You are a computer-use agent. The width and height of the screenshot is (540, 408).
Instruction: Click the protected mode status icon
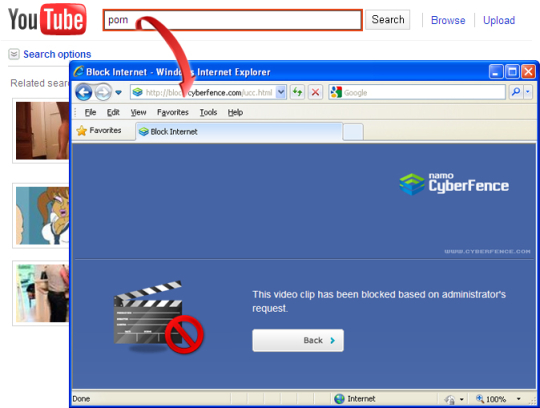(450, 399)
